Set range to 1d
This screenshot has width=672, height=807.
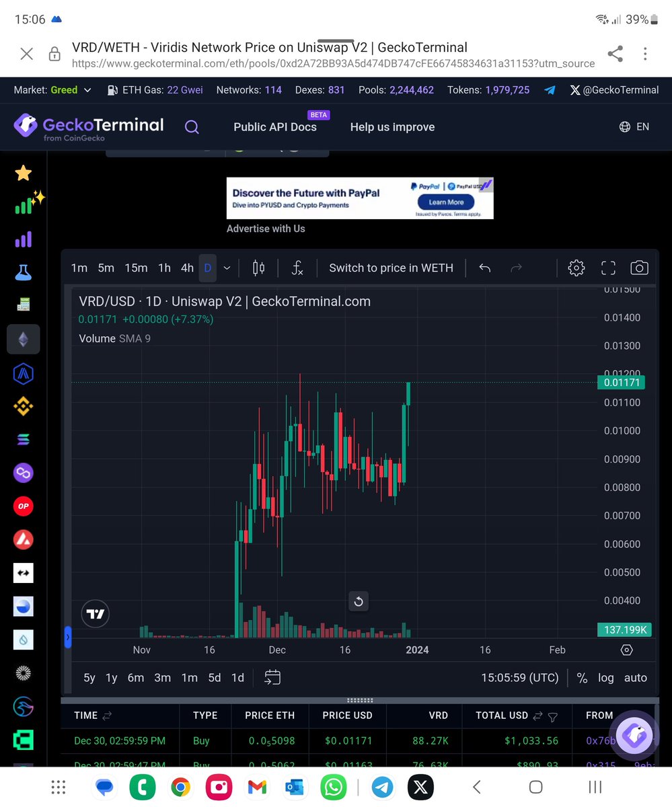pyautogui.click(x=237, y=677)
